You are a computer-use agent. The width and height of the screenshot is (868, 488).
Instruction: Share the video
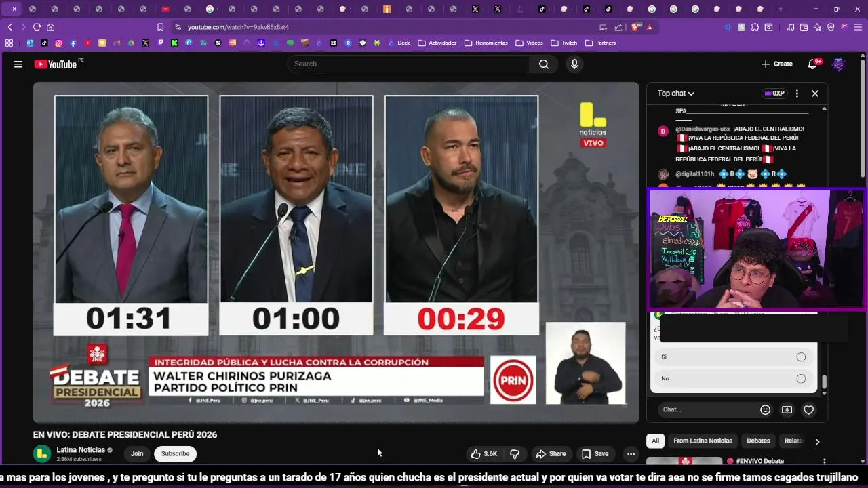[x=551, y=454]
